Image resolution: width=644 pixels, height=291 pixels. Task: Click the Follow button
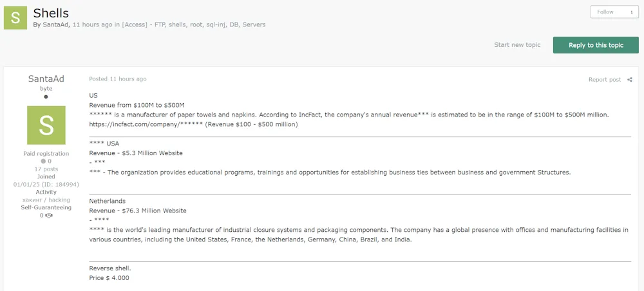(605, 12)
